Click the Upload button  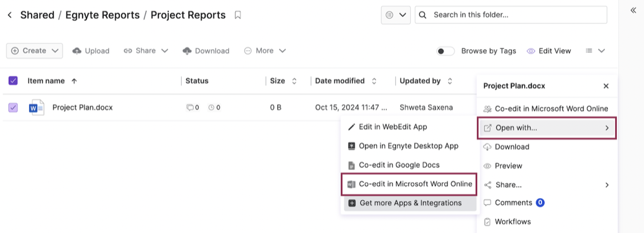(91, 51)
